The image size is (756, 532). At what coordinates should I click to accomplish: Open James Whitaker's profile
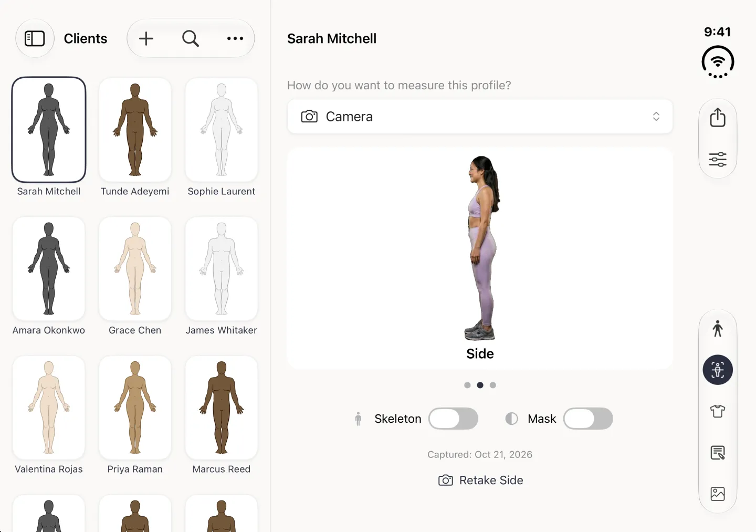[x=222, y=276]
